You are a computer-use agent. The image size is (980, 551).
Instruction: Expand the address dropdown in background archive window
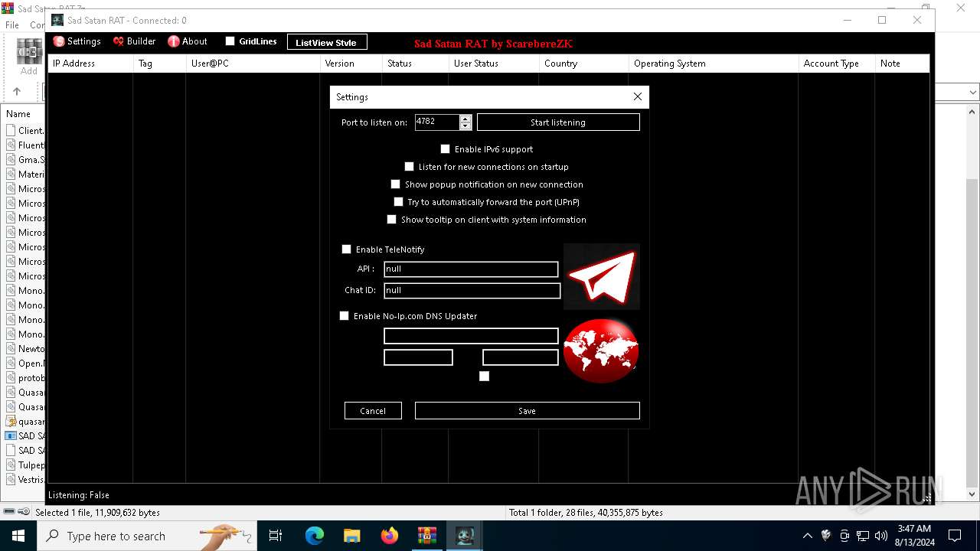coord(973,93)
